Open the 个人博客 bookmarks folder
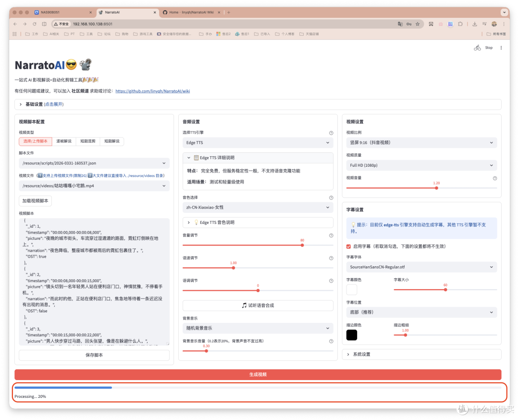The image size is (519, 420). [284, 34]
